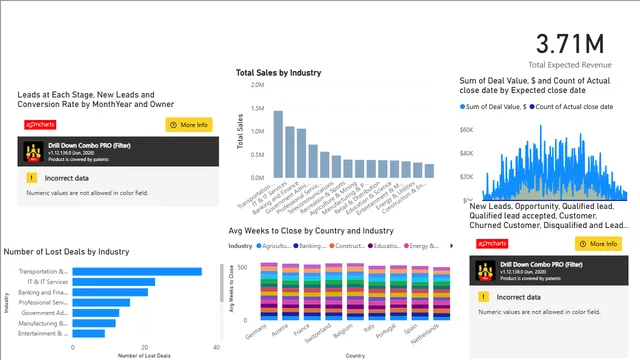Click the Belgium stacked column
This screenshot has width=640, height=360.
(355, 292)
